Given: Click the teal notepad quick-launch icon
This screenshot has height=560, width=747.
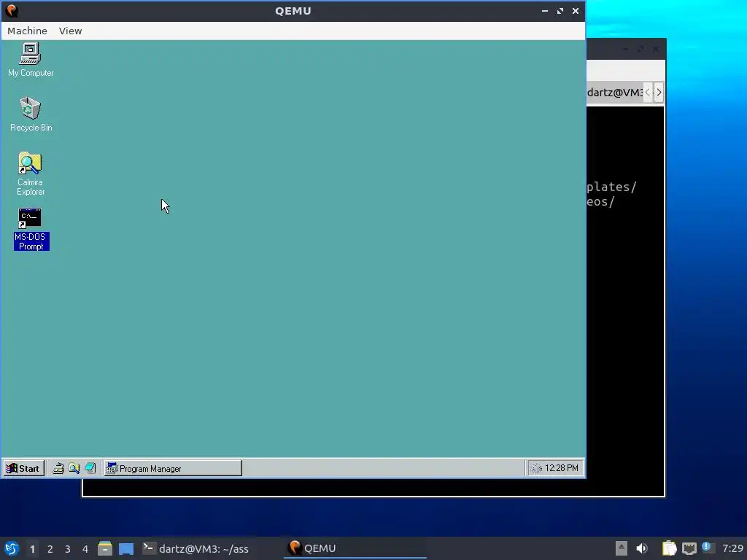Looking at the screenshot, I should coord(90,468).
